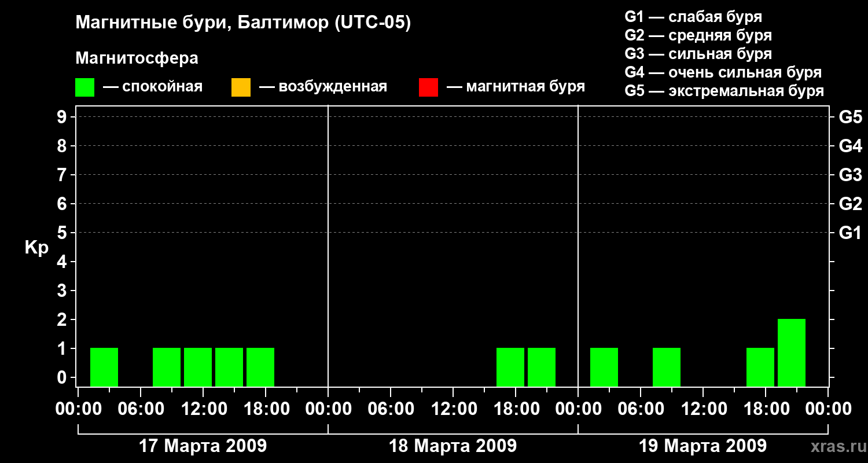Click the 'Kp' axis title
The image size is (868, 463).
coord(36,248)
